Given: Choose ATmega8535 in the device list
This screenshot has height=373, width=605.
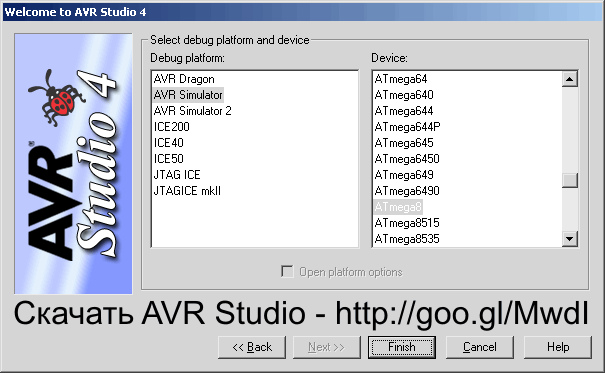Looking at the screenshot, I should [x=407, y=239].
